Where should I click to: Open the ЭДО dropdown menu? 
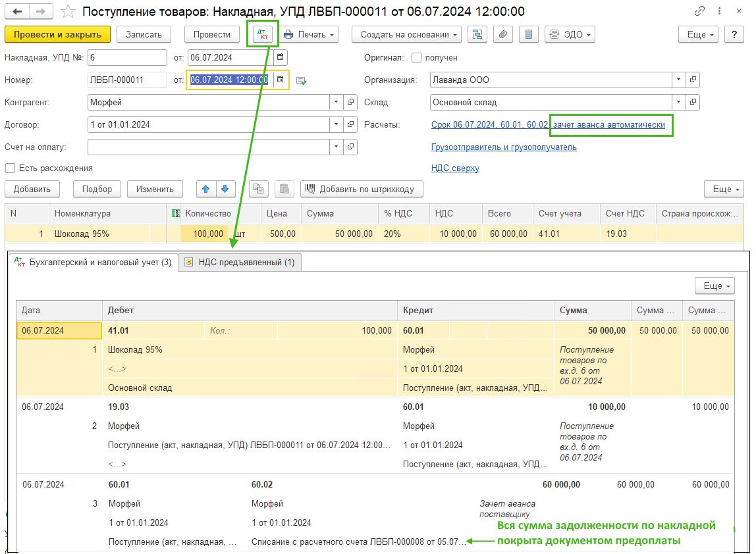point(570,34)
